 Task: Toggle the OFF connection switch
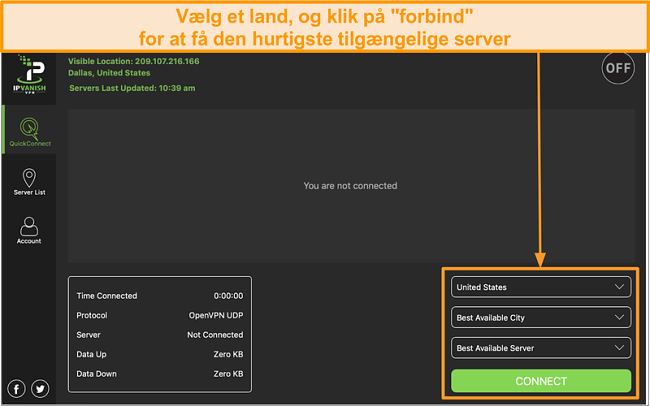[618, 68]
